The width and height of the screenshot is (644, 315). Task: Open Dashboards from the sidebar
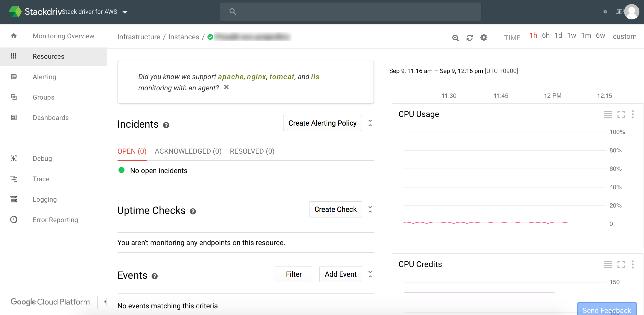pyautogui.click(x=51, y=117)
